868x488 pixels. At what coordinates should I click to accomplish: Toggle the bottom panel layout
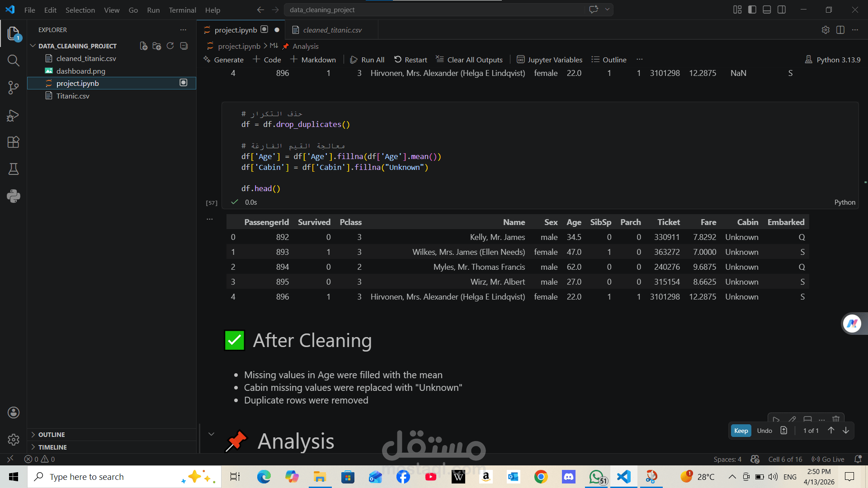pyautogui.click(x=767, y=9)
